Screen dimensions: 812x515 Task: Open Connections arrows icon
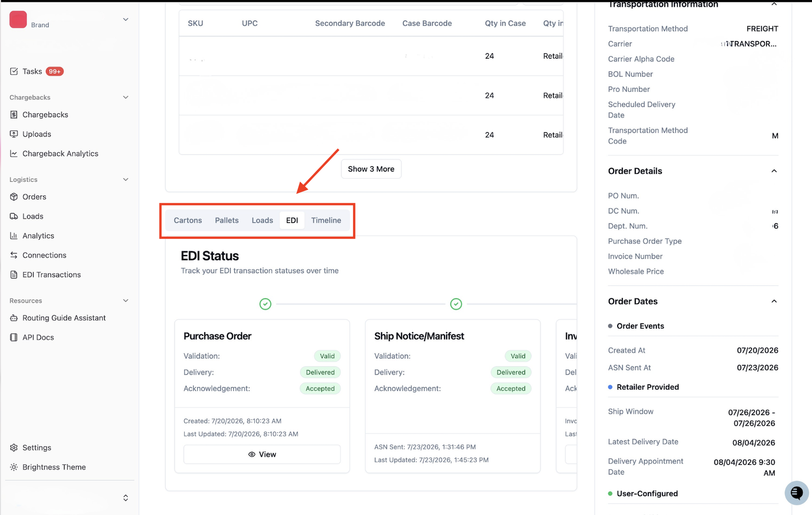[14, 255]
